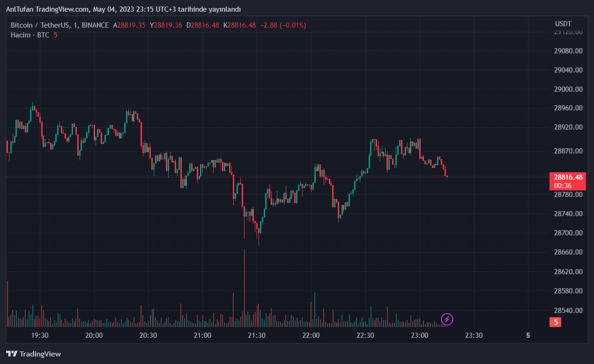
Task: Click the 19:30 time axis label
Action: [x=40, y=335]
